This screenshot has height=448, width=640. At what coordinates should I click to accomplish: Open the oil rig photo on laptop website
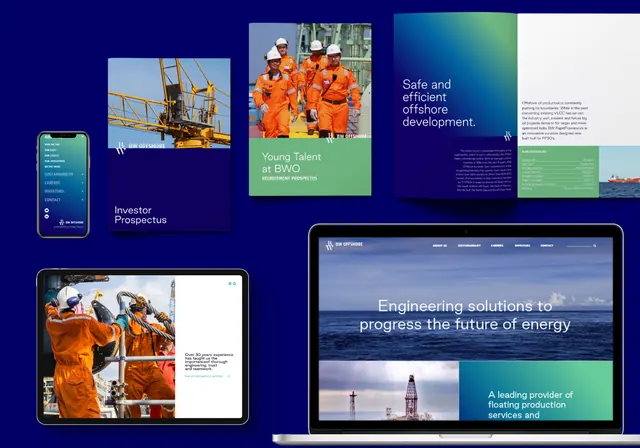(x=389, y=390)
